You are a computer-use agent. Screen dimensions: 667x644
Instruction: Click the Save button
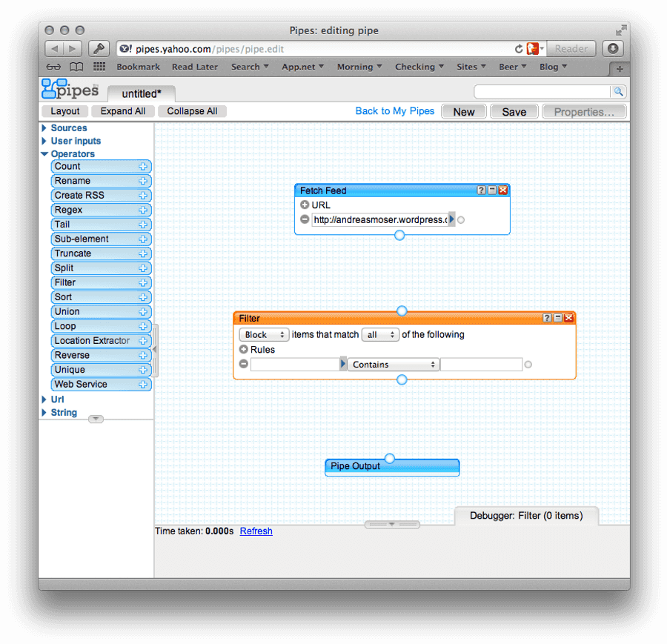point(514,112)
